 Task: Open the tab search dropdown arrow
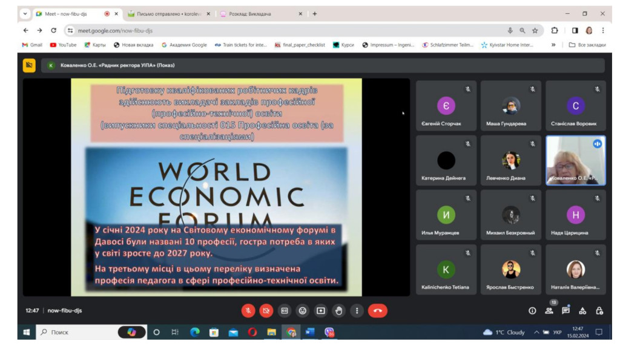click(x=25, y=14)
